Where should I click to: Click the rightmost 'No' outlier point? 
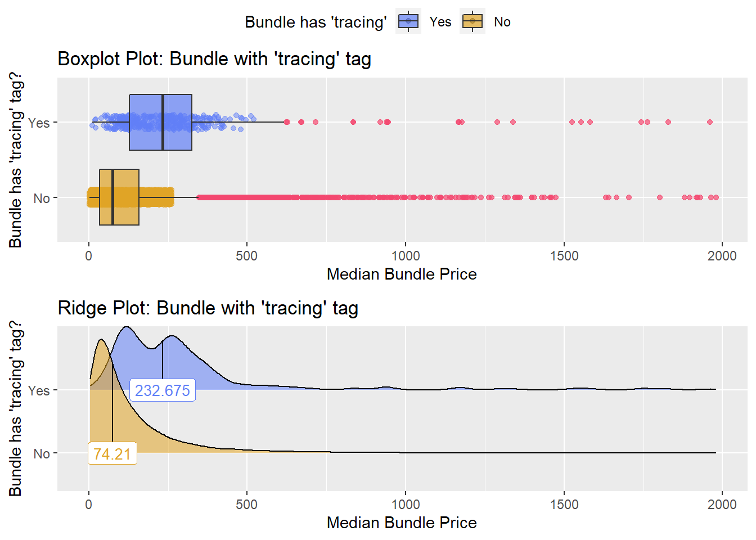(x=716, y=197)
